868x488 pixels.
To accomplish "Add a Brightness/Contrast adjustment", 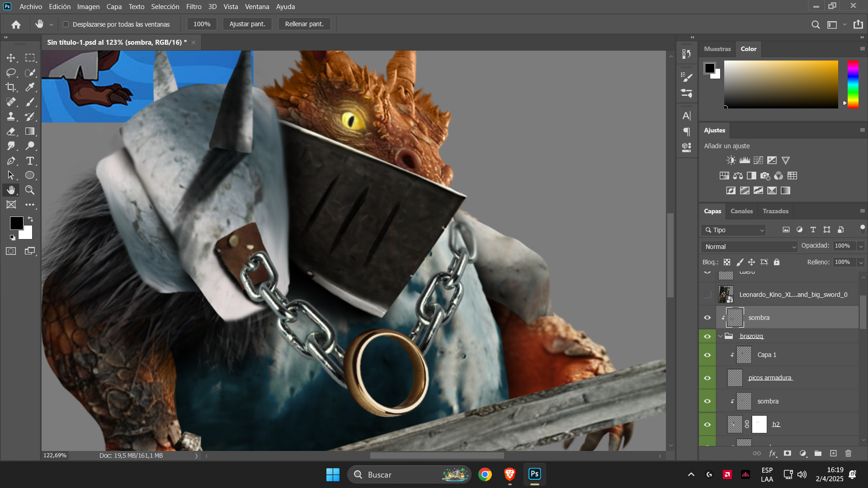I will pos(731,160).
